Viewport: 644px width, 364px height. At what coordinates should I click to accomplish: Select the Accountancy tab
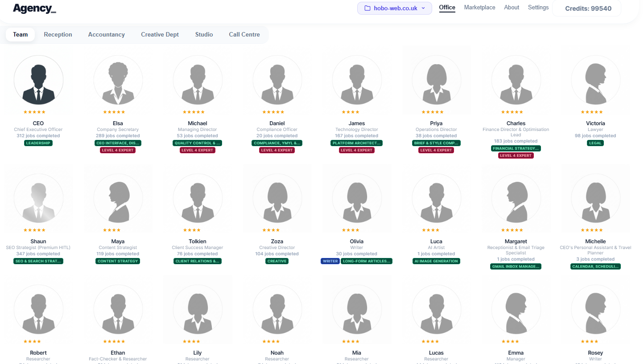tap(106, 34)
